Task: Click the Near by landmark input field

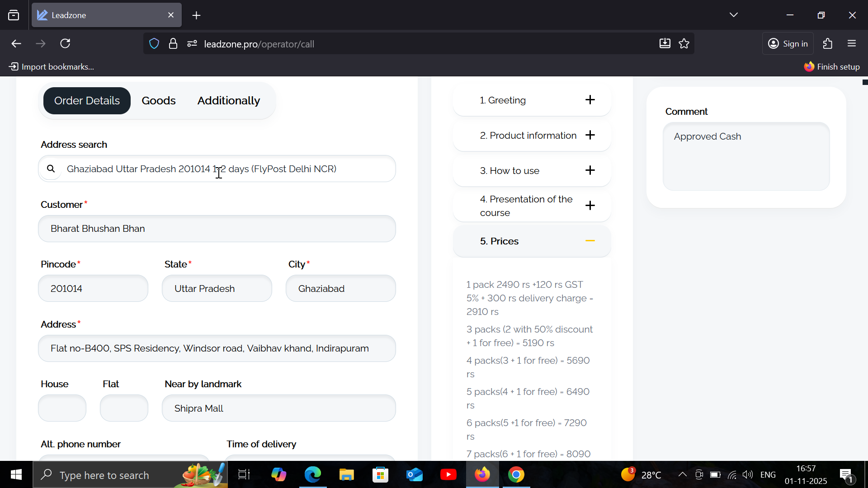Action: pos(278,408)
